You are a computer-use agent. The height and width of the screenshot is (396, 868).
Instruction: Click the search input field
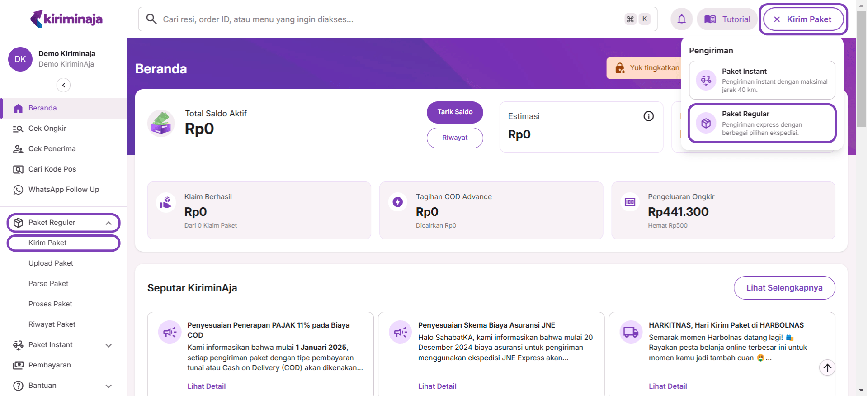tap(389, 19)
